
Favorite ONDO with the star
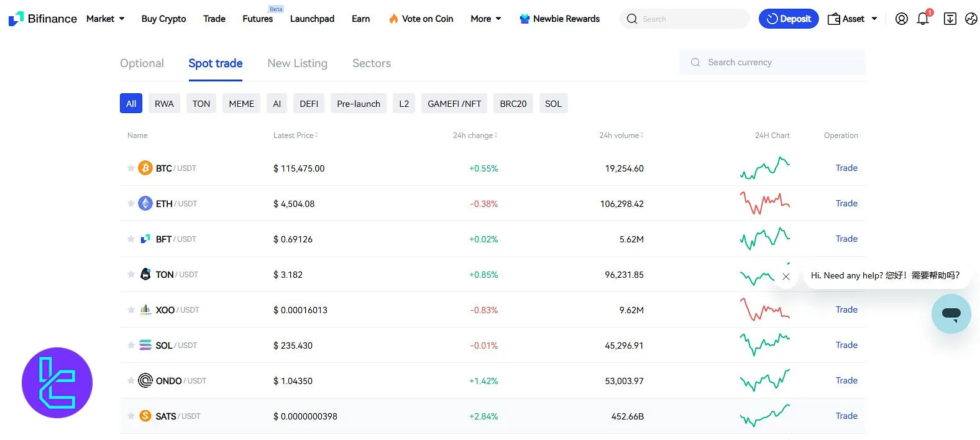(x=131, y=380)
